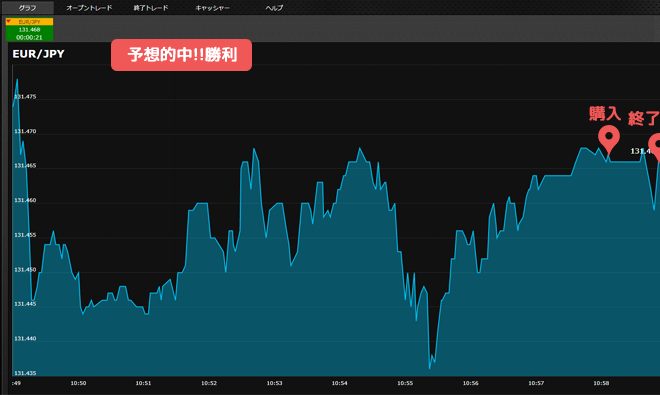Click the 購入 map pin marker
This screenshot has width=660, height=395.
tap(609, 141)
